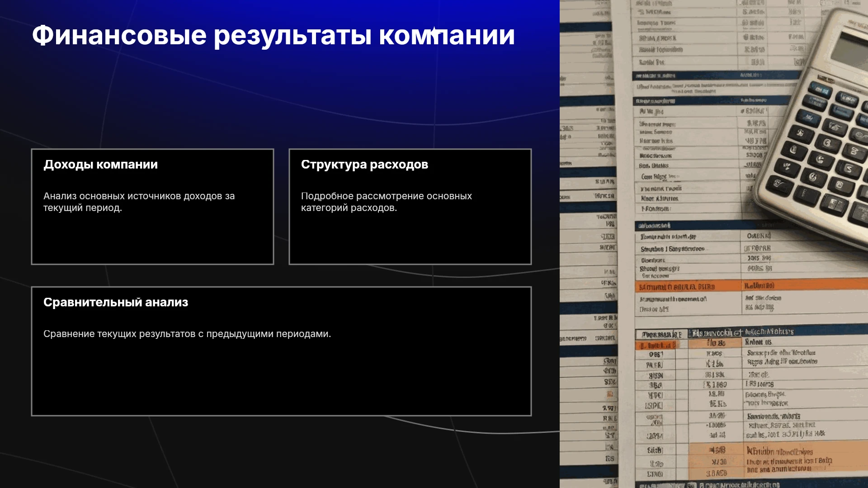Select text about анализ основных источников доходов

pos(139,202)
